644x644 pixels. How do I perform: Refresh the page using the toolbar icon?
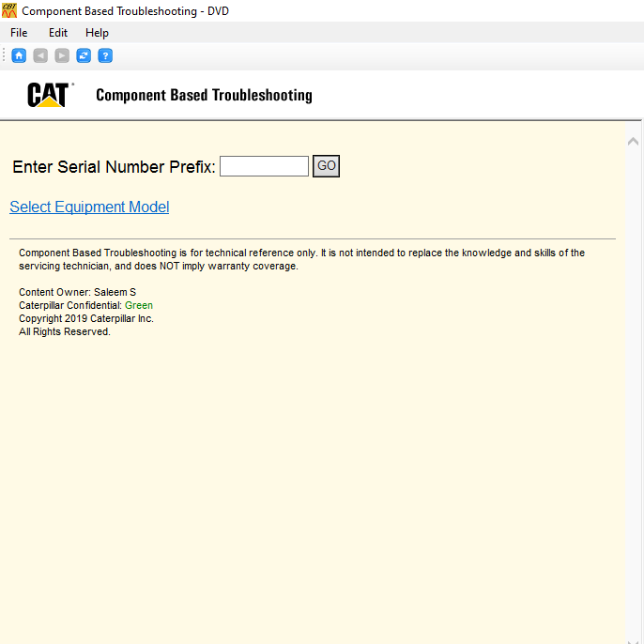point(84,55)
